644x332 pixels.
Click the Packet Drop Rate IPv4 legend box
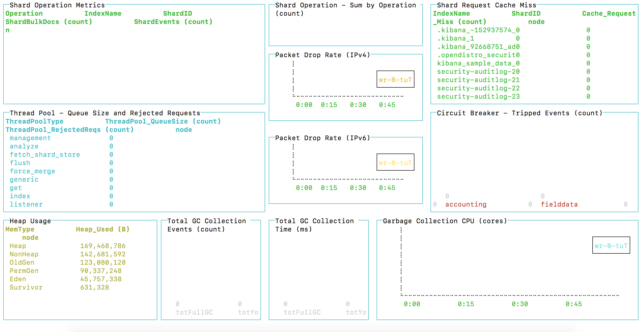[x=395, y=80]
